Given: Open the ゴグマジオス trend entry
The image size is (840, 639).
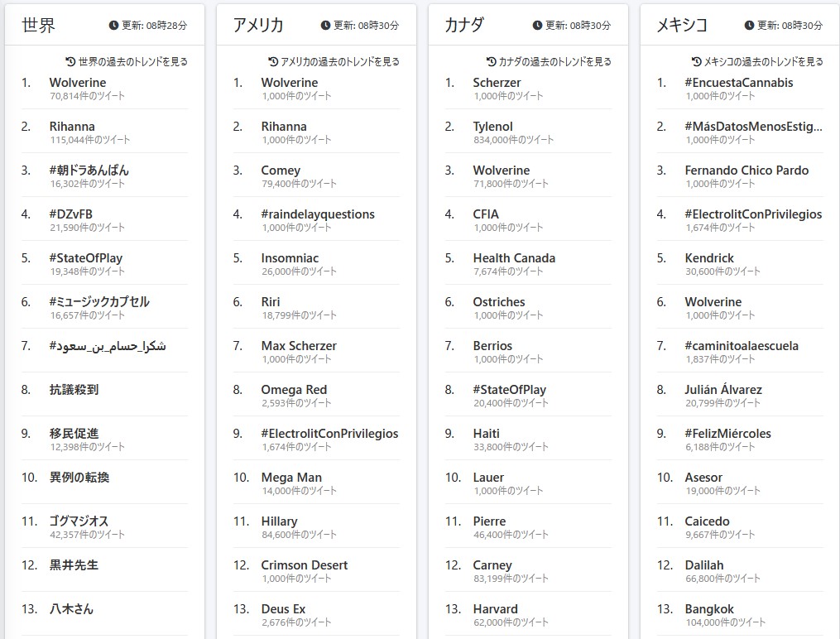Looking at the screenshot, I should (79, 521).
